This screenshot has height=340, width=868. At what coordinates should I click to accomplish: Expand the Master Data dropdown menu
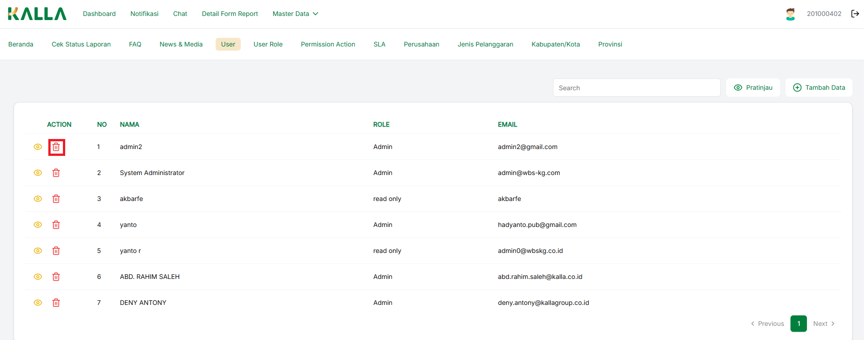point(295,14)
